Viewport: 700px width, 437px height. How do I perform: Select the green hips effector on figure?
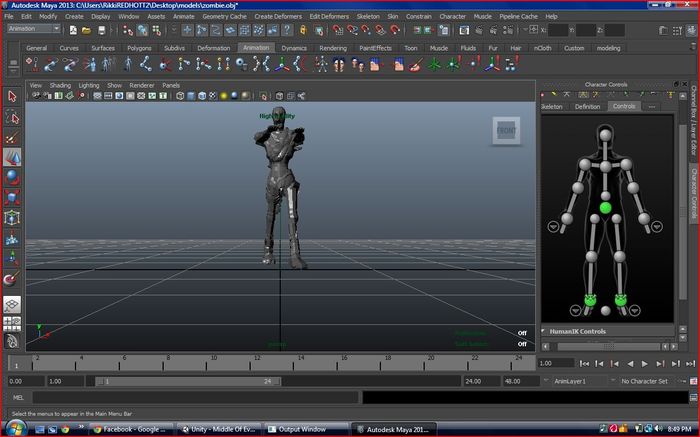point(605,208)
